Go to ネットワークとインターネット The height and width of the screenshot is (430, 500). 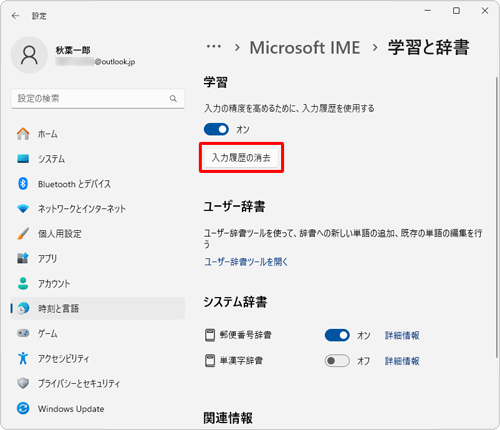(98, 209)
